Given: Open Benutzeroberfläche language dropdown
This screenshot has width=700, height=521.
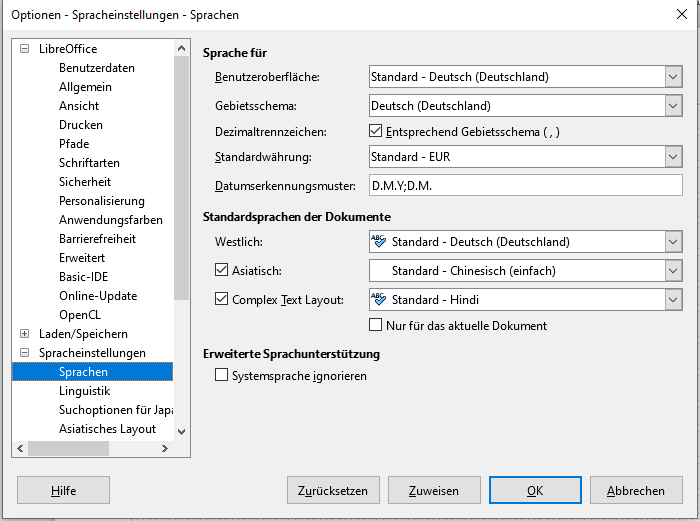Looking at the screenshot, I should 673,77.
